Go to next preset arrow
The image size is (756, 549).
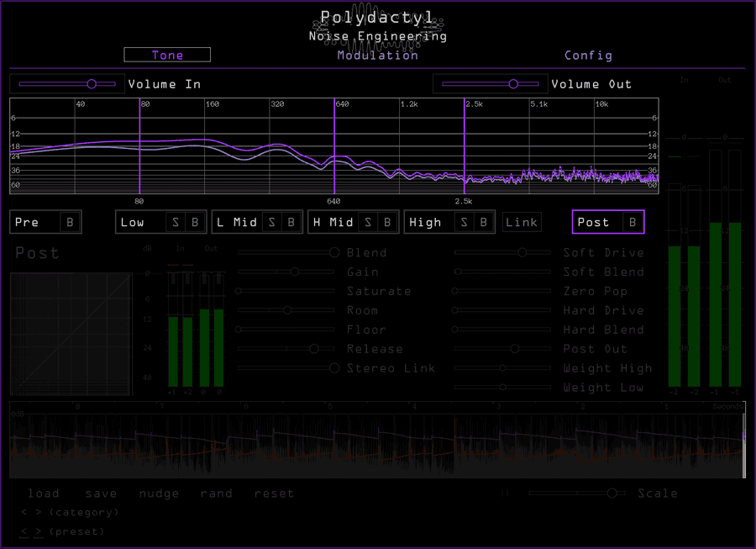tap(38, 531)
